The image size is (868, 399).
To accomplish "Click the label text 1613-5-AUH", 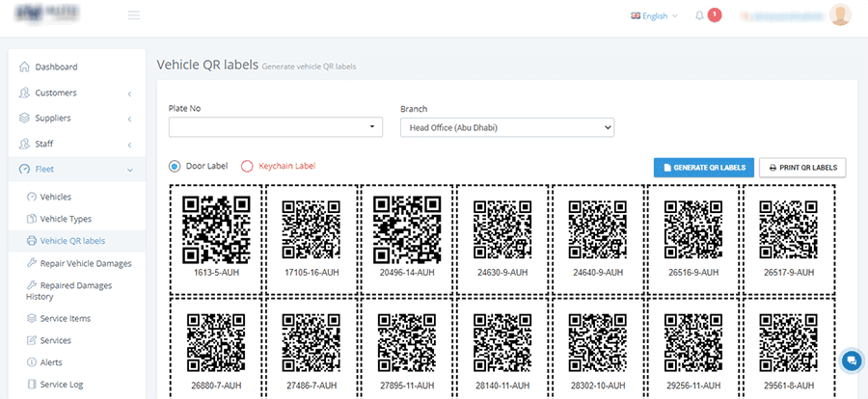I will [x=216, y=273].
